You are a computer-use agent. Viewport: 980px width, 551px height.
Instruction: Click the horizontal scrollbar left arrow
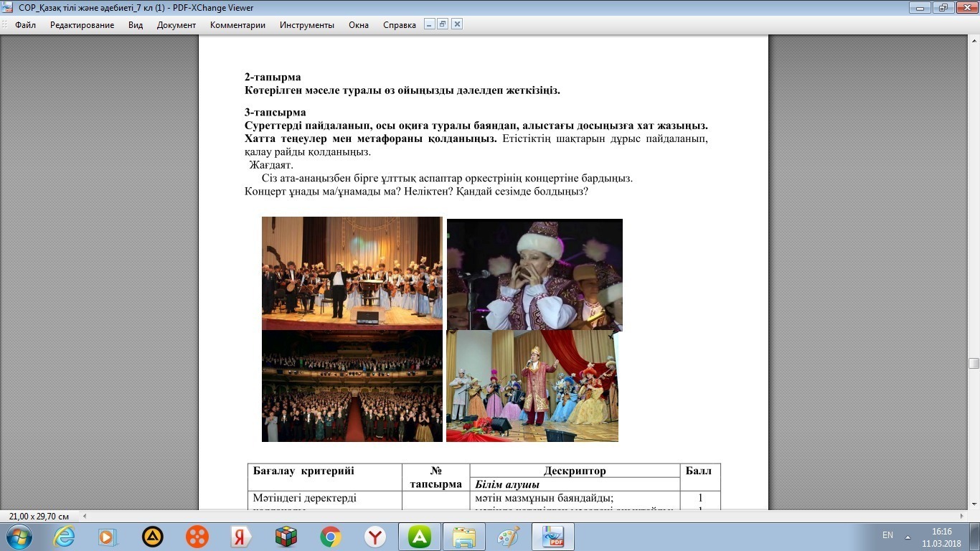pos(85,516)
